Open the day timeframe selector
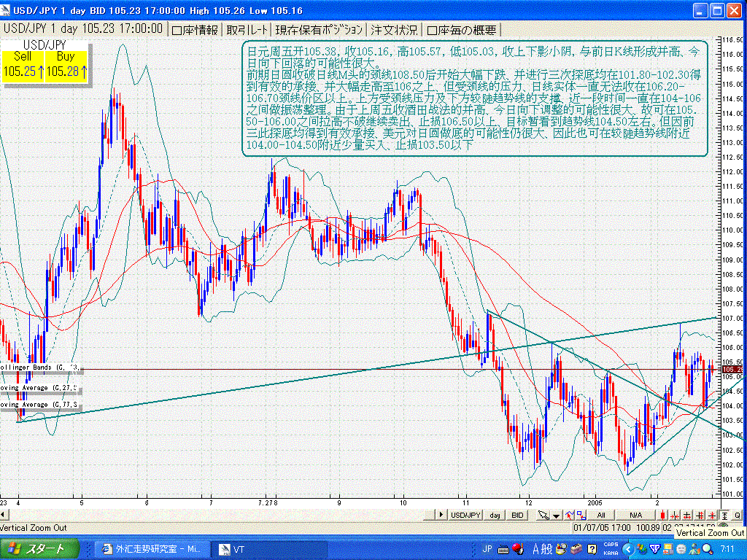The height and width of the screenshot is (560, 747). tap(495, 516)
